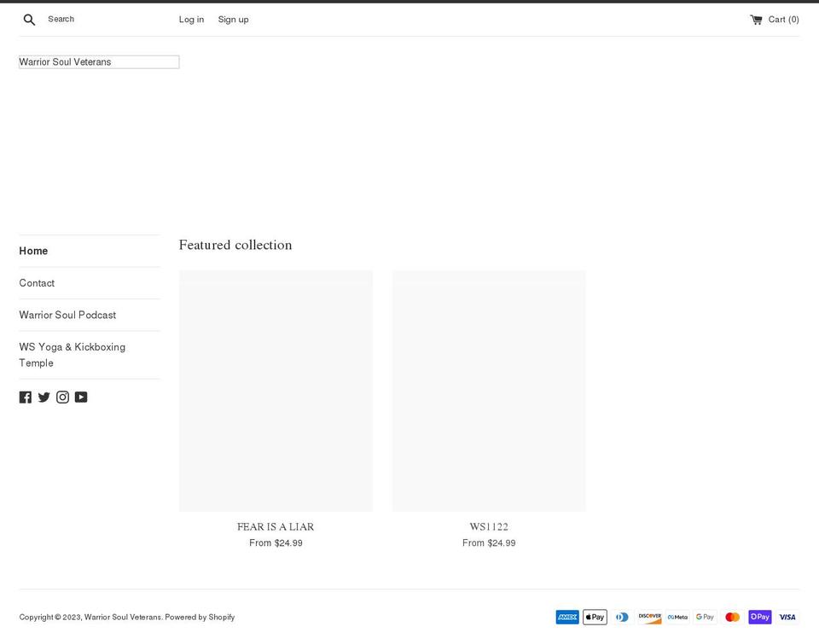Click the Mastercard payment icon
The image size is (819, 644).
click(732, 617)
